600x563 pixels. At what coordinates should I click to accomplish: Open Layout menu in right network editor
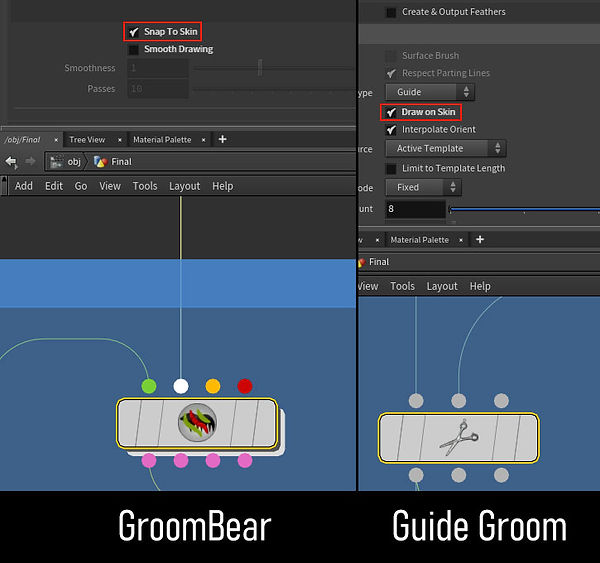pos(442,286)
